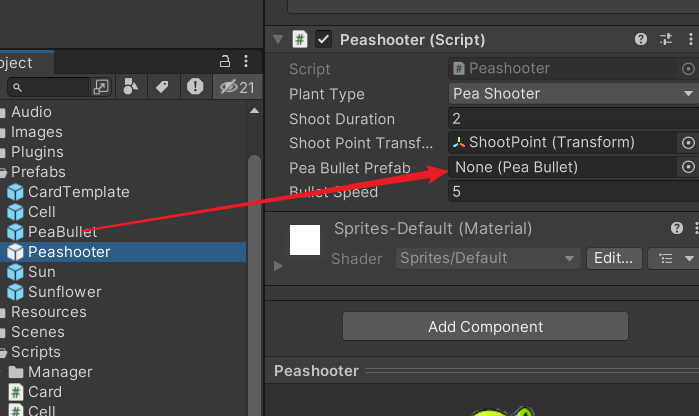Select the PeaBullet prefab
This screenshot has height=416, width=699.
(62, 232)
